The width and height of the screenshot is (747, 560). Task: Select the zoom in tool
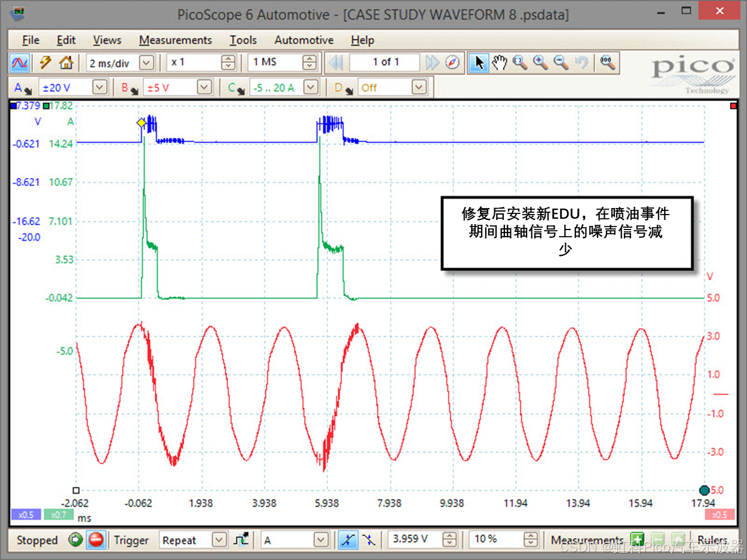click(x=540, y=62)
